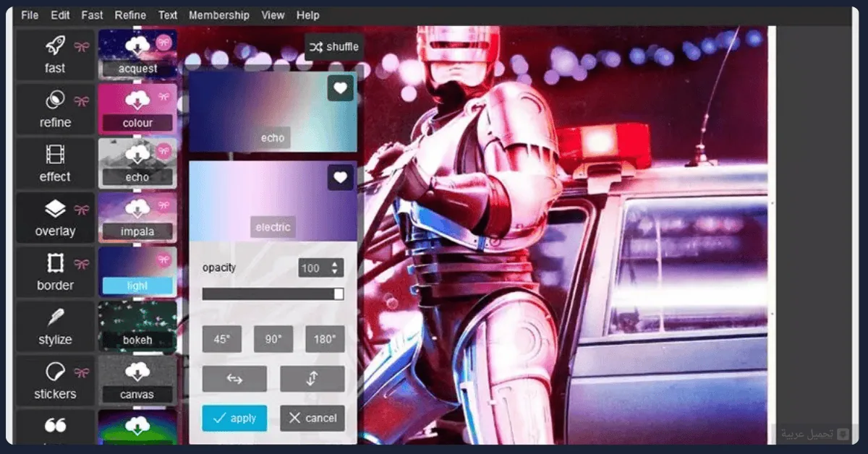This screenshot has height=454, width=868.
Task: Choose the canvas overlay category
Action: (x=137, y=380)
